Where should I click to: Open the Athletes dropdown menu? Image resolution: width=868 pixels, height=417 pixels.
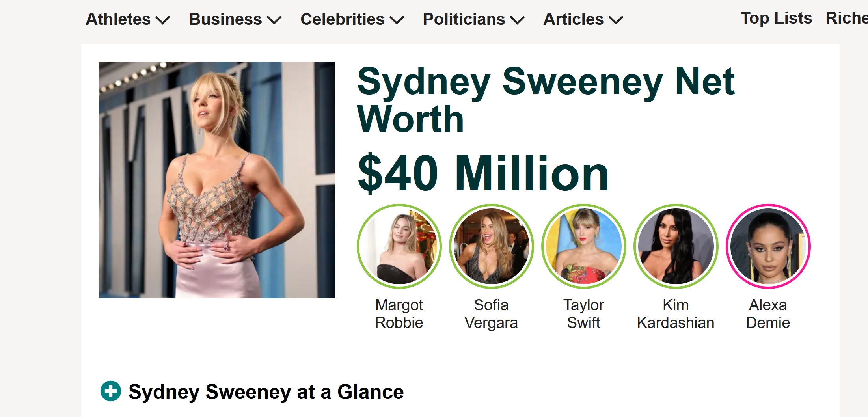pyautogui.click(x=128, y=19)
